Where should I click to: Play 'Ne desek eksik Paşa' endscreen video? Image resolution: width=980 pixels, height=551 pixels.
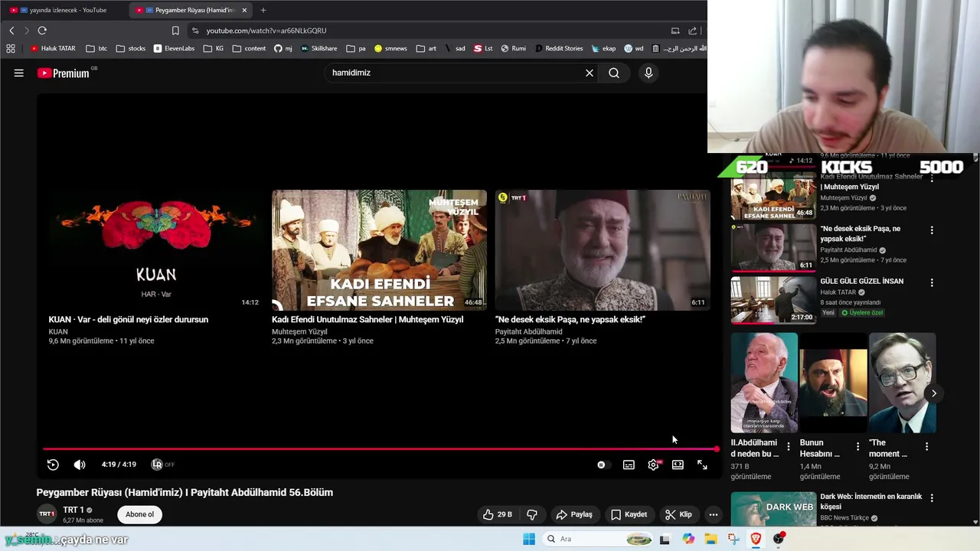point(603,250)
